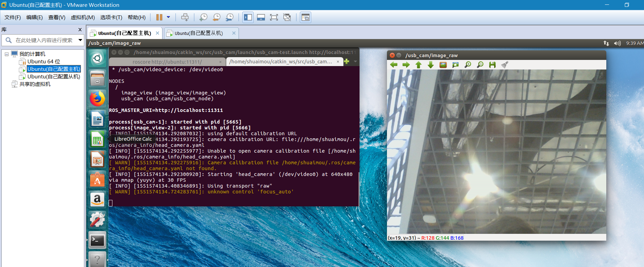Click the console view icon in VMware toolbar
The width and height of the screenshot is (644, 267).
point(305,17)
